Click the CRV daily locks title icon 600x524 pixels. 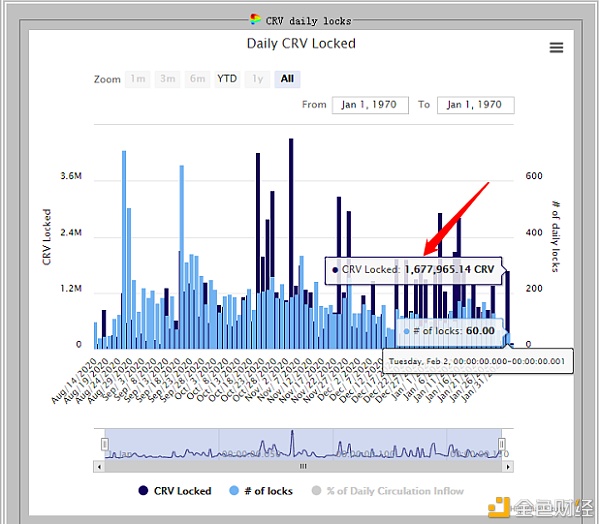coord(256,18)
